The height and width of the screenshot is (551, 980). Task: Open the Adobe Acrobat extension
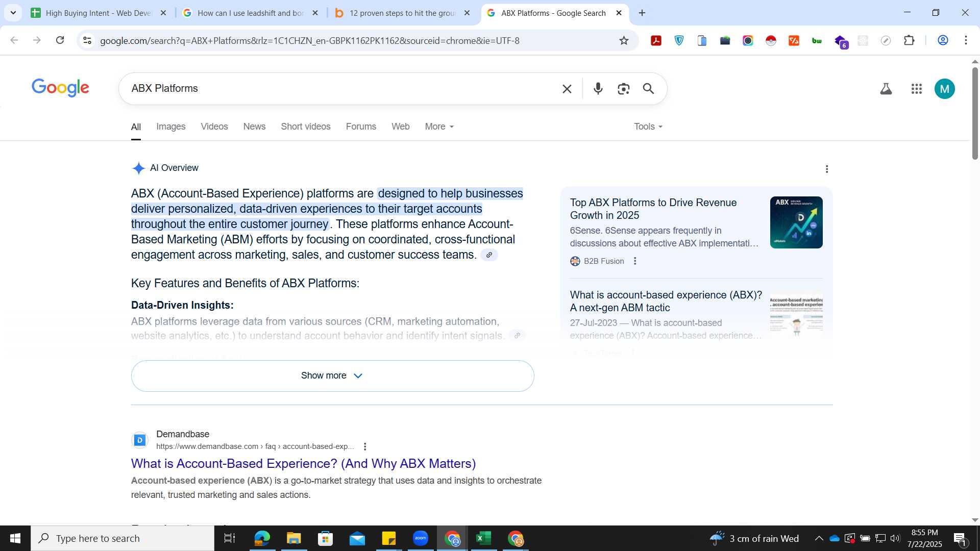click(656, 40)
